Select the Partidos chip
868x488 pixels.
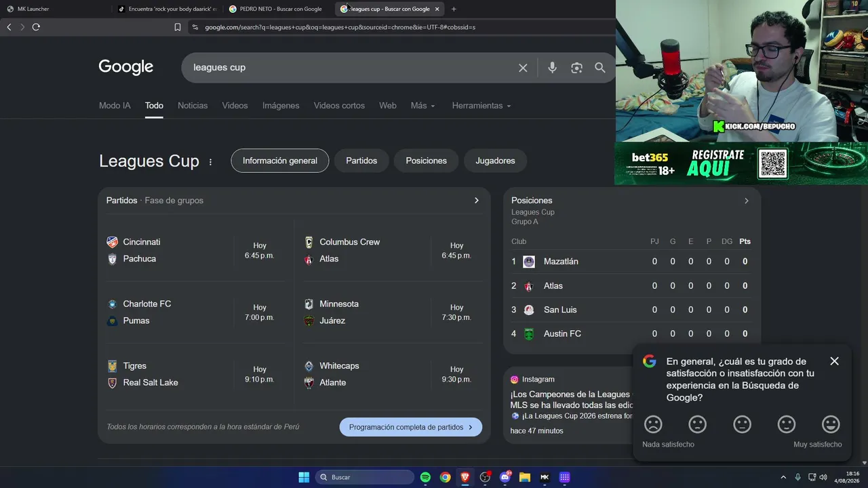[361, 161]
